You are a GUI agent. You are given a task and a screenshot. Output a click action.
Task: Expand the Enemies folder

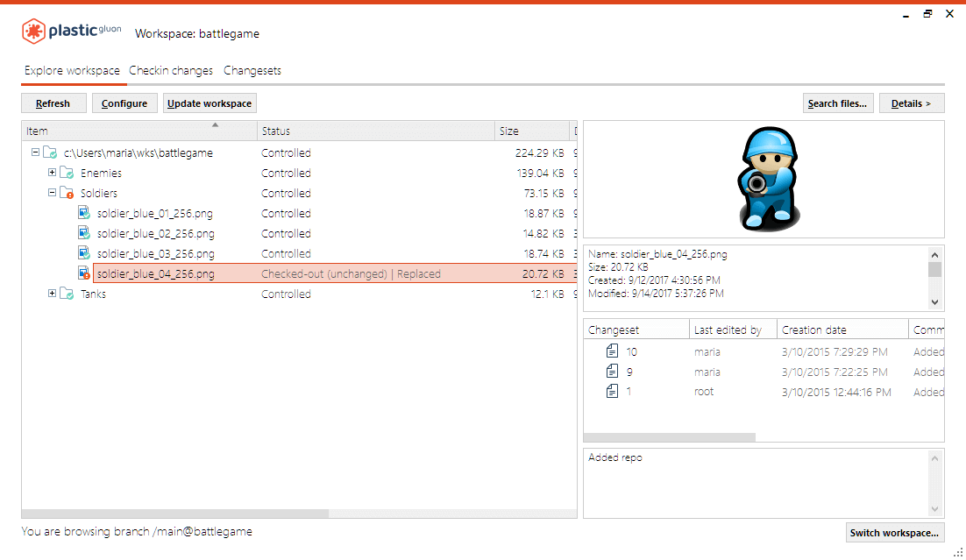[x=53, y=173]
